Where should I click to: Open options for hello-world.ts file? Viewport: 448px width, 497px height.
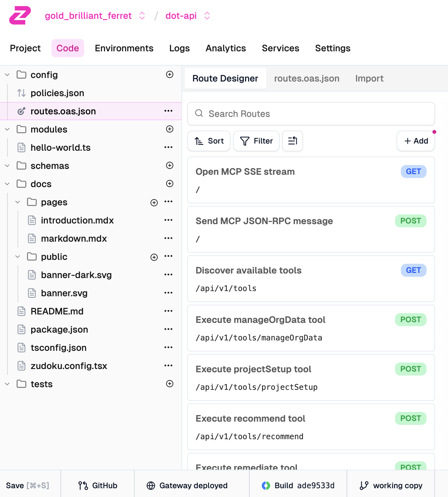click(168, 147)
